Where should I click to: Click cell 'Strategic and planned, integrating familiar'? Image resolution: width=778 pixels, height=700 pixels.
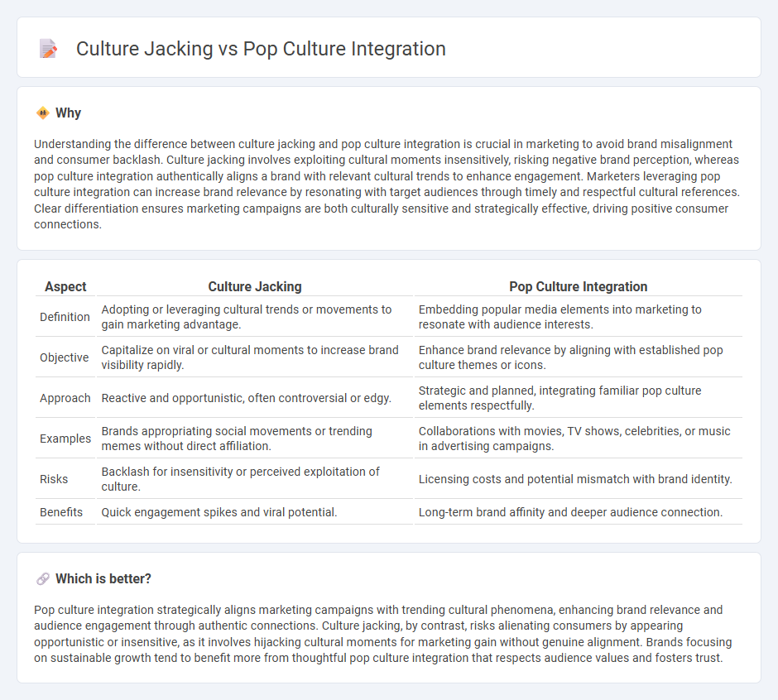tap(578, 398)
